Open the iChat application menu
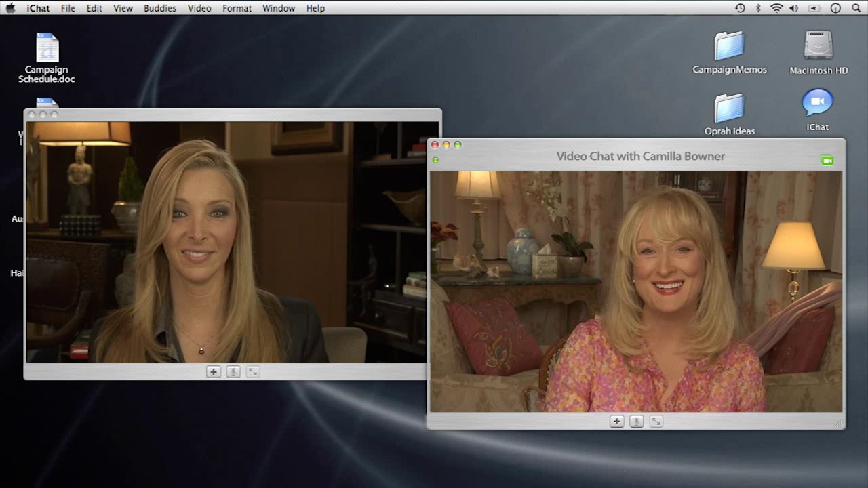 click(38, 8)
